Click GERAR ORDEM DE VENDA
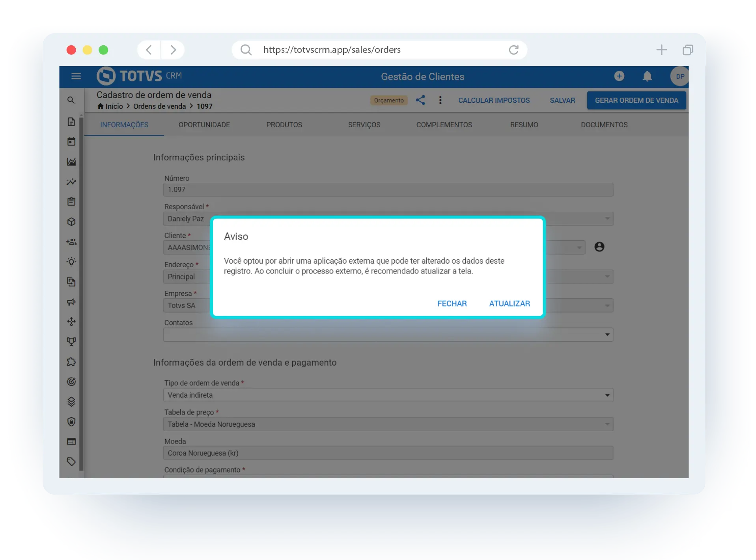The height and width of the screenshot is (560, 756). pos(636,100)
